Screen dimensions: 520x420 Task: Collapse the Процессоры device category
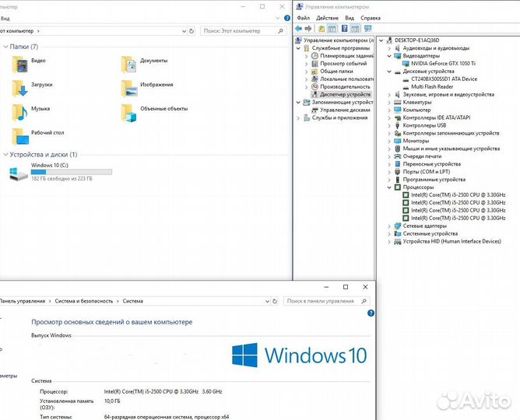click(x=390, y=187)
